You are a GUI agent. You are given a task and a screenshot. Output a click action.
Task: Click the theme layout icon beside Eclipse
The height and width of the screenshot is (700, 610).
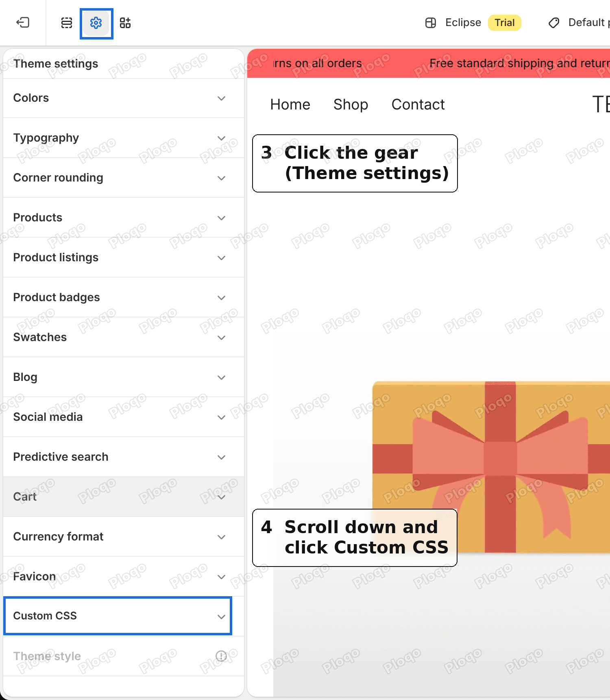[x=431, y=23]
